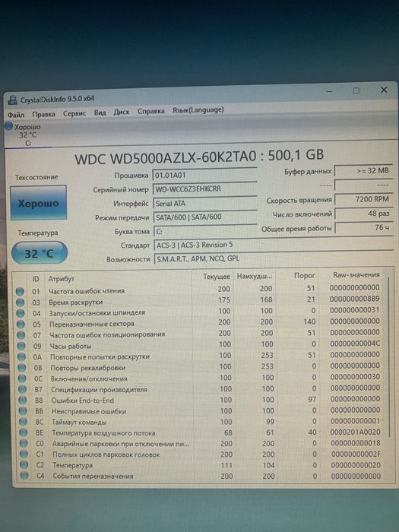Select attribute text Ошибки End-to-End

tap(82, 401)
